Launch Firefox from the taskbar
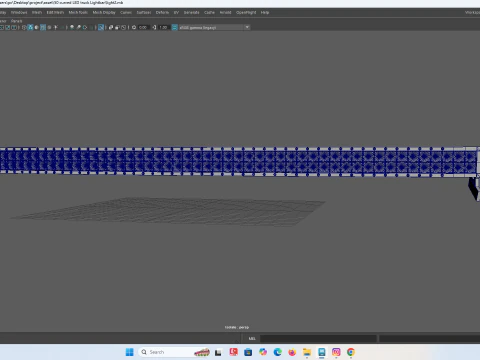 point(292,352)
